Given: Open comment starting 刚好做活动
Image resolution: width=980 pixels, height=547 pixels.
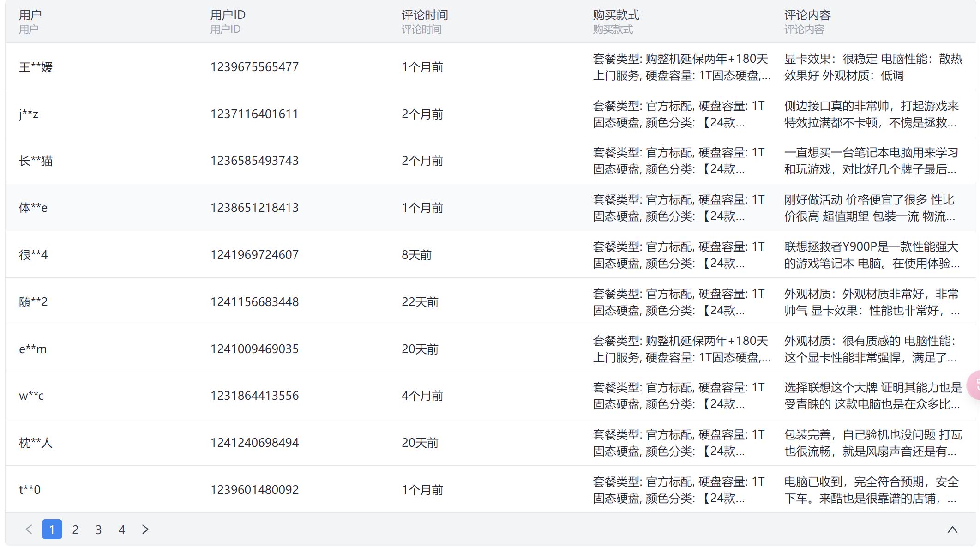Looking at the screenshot, I should pos(870,208).
